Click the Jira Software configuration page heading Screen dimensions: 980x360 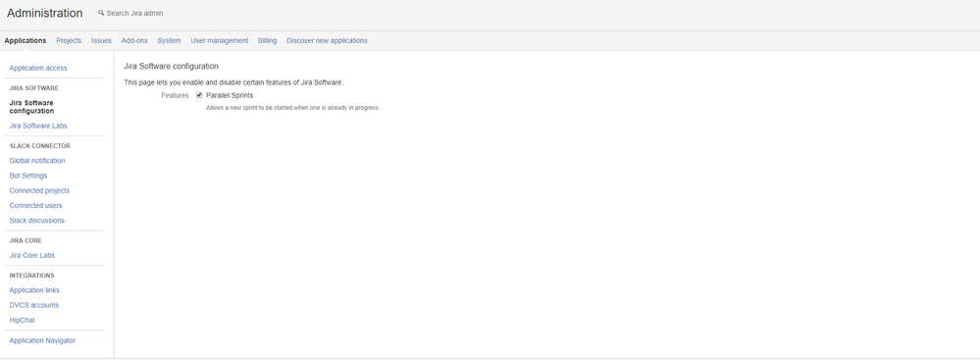point(172,67)
